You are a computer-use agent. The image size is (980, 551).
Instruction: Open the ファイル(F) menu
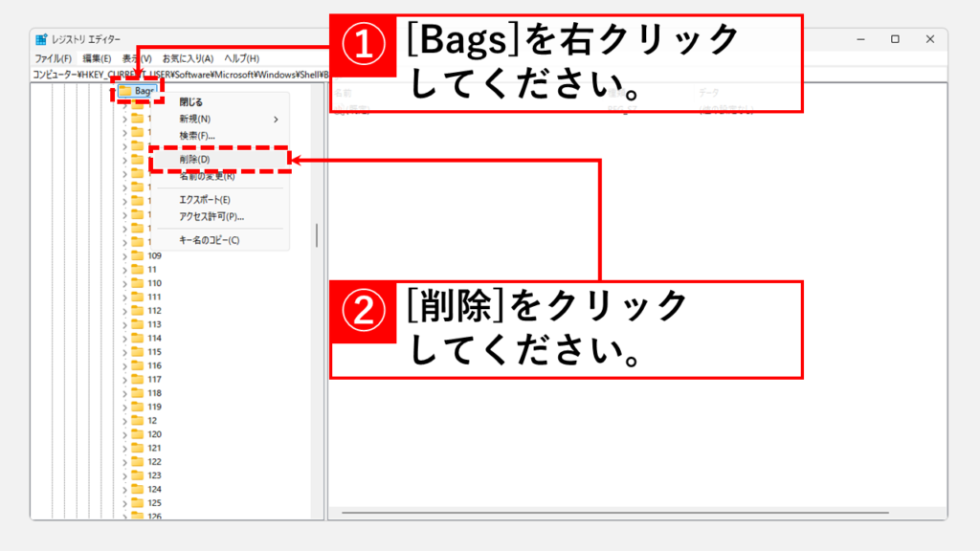[54, 58]
